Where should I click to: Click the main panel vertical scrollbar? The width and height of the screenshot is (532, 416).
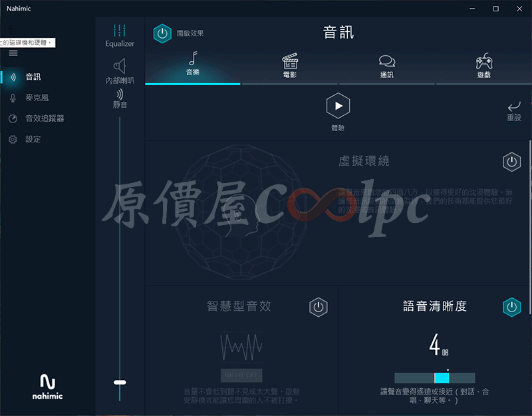(530, 228)
